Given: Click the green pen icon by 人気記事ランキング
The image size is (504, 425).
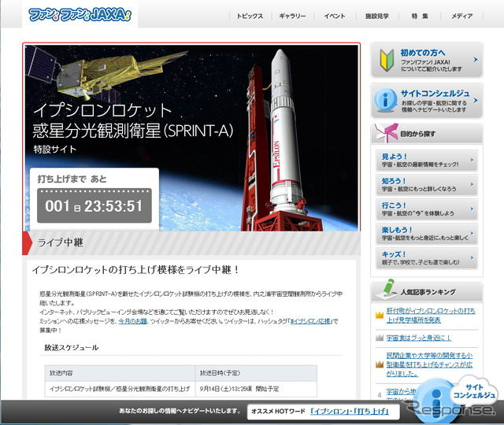Looking at the screenshot, I should click(x=387, y=289).
